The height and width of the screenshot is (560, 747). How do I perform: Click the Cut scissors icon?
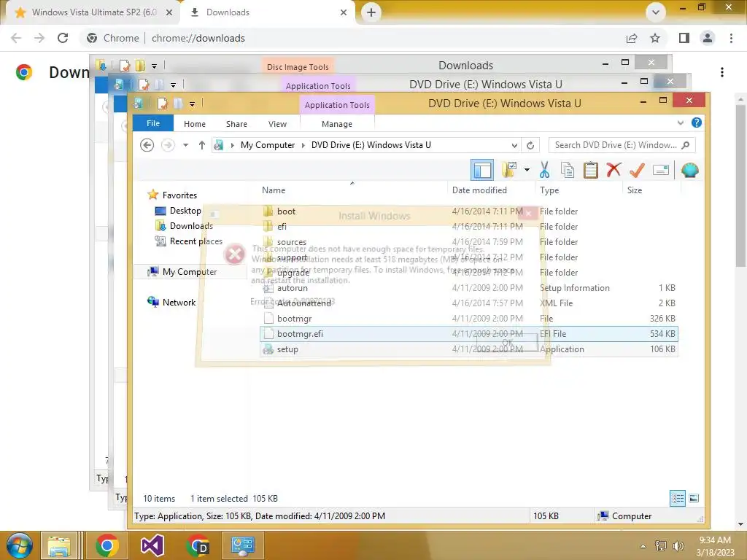[544, 169]
